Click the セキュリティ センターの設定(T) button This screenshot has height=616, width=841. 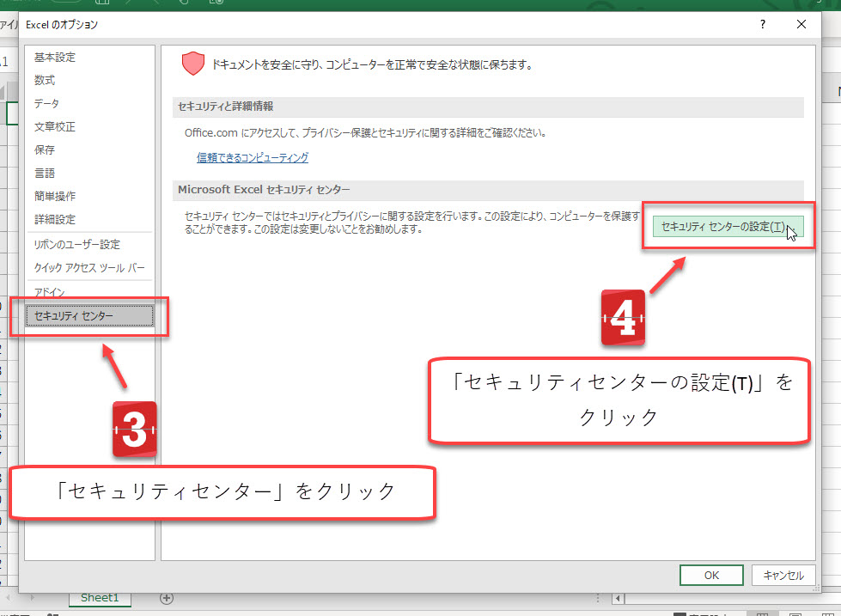[x=728, y=228]
